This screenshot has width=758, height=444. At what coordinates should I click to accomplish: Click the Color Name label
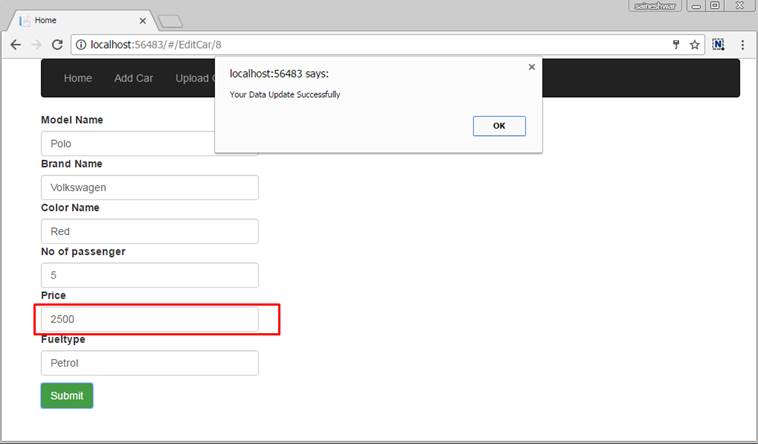pos(70,208)
